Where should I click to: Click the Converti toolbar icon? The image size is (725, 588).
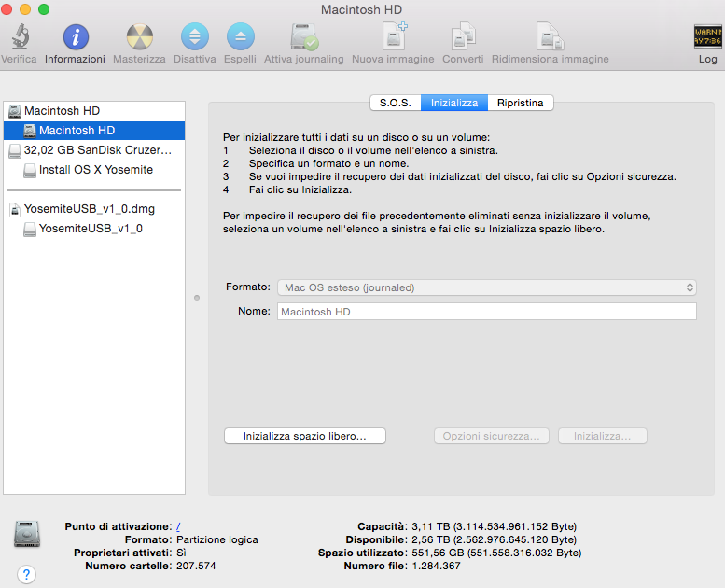point(464,36)
